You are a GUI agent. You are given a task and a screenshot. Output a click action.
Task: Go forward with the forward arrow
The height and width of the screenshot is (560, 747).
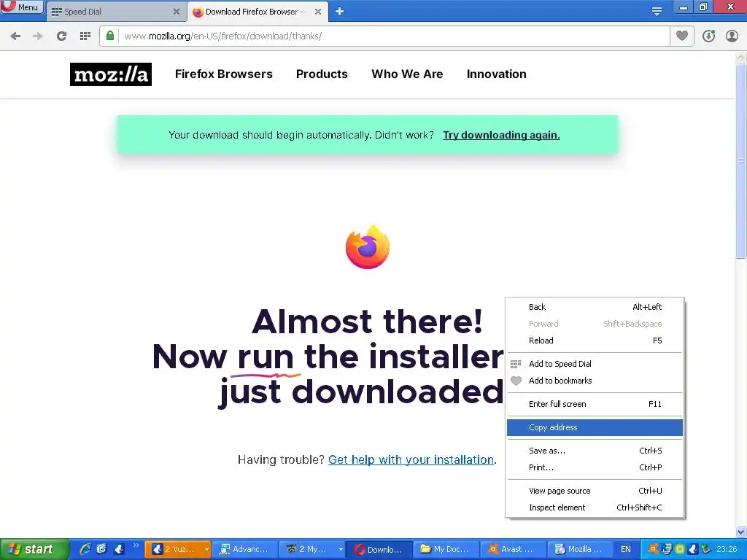[38, 36]
